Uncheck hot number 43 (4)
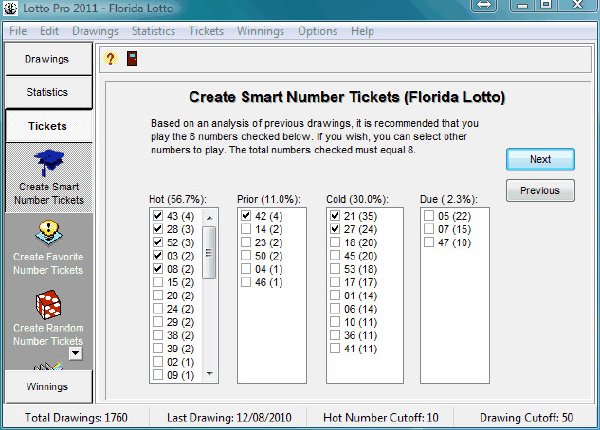This screenshot has height=430, width=600. [x=158, y=216]
